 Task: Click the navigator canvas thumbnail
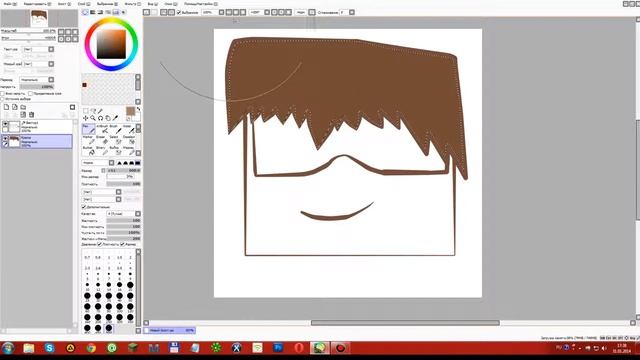39,18
